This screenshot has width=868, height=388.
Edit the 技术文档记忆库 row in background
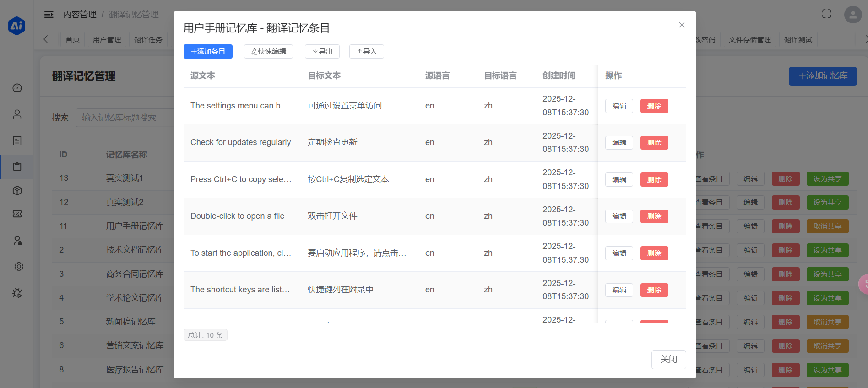[x=750, y=250]
